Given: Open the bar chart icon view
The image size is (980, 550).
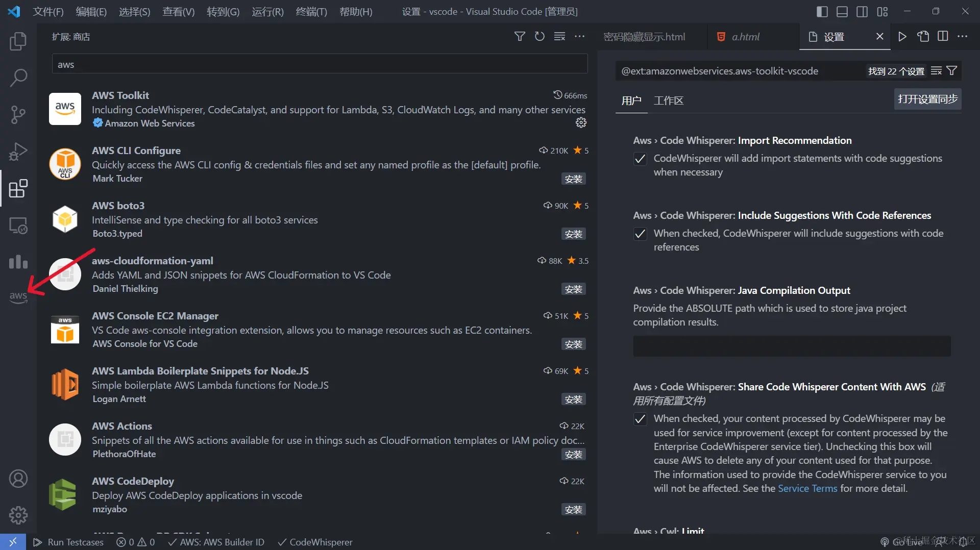Looking at the screenshot, I should (x=18, y=262).
